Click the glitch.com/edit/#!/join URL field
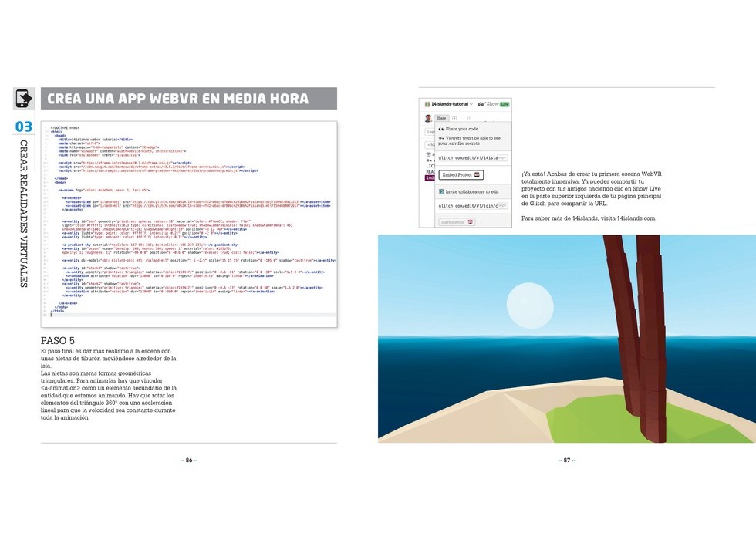This screenshot has width=756, height=540. (467, 206)
